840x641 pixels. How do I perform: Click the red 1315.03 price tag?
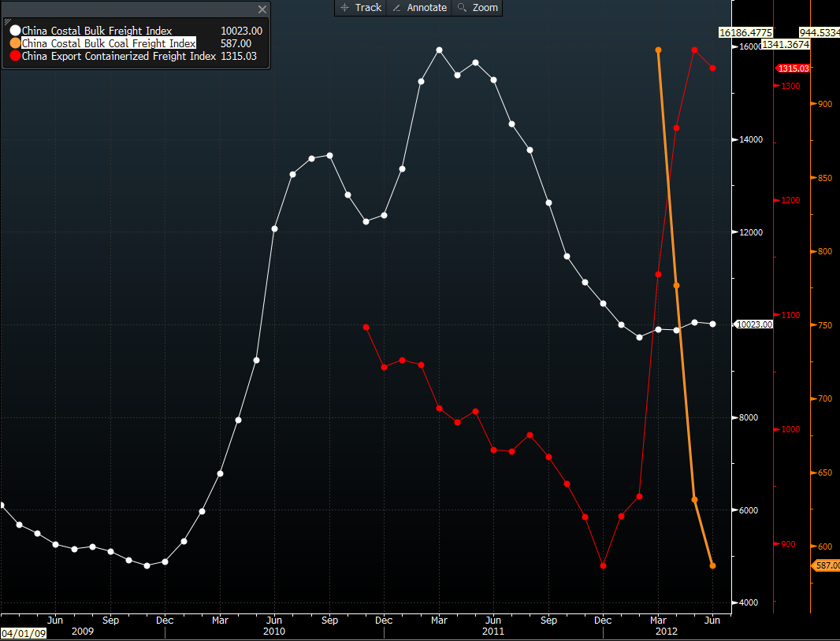(x=793, y=69)
